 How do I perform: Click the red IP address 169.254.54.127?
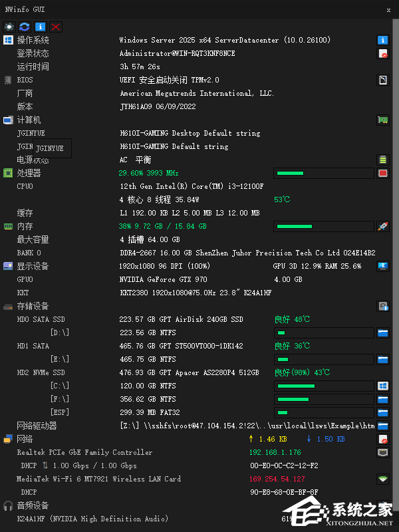[x=277, y=479]
